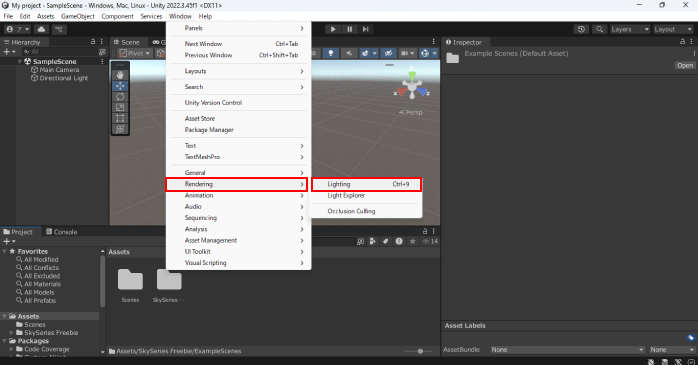Click the Hierarchy search-by-type icon

click(102, 52)
